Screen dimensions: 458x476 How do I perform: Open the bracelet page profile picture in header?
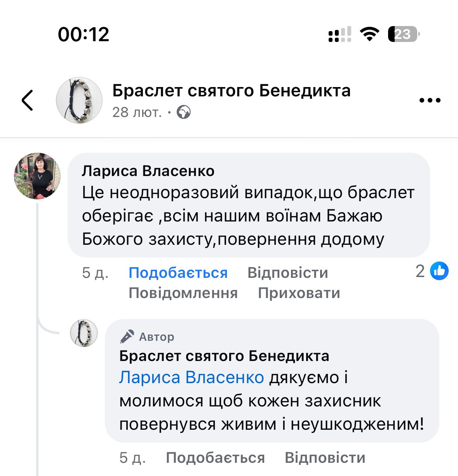tap(79, 100)
